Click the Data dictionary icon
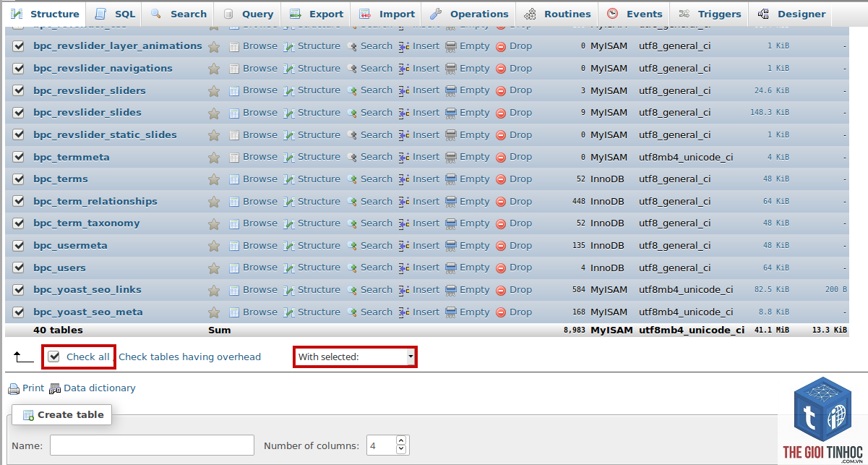The width and height of the screenshot is (868, 465). (x=55, y=389)
